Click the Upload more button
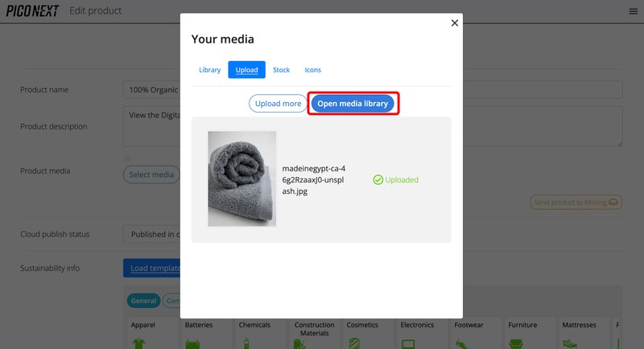Image resolution: width=644 pixels, height=349 pixels. pyautogui.click(x=278, y=104)
